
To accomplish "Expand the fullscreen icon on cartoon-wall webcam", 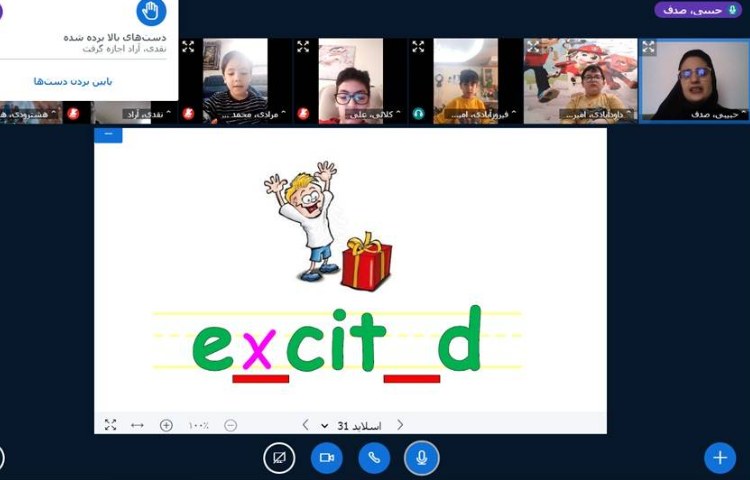I will click(x=534, y=46).
